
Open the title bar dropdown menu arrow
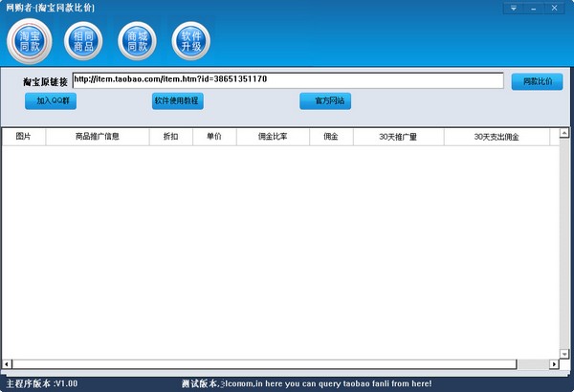click(514, 8)
